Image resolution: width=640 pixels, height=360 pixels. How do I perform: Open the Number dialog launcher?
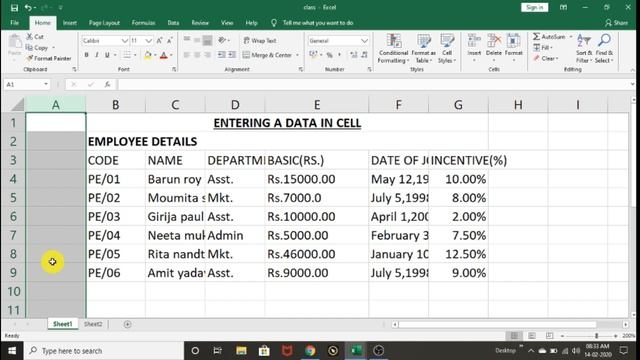[369, 69]
